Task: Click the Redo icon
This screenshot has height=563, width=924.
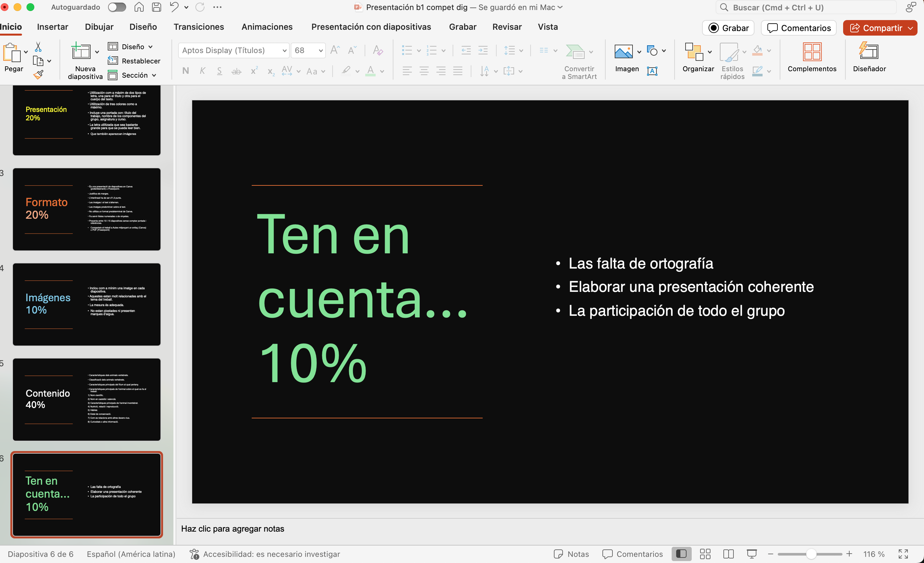Action: point(200,7)
